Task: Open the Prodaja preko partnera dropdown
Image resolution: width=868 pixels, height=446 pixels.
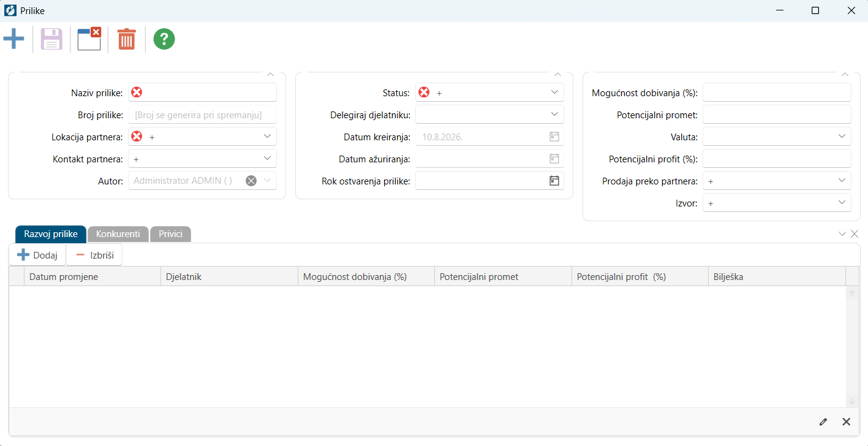Action: (842, 181)
